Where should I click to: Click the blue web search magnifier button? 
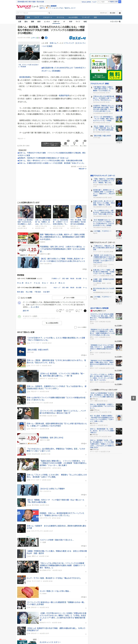point(120,2)
